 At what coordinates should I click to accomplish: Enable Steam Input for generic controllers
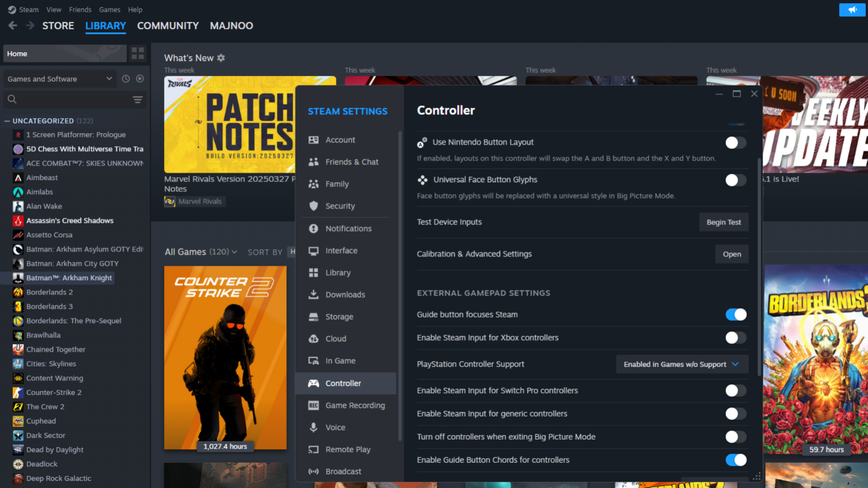coord(736,414)
